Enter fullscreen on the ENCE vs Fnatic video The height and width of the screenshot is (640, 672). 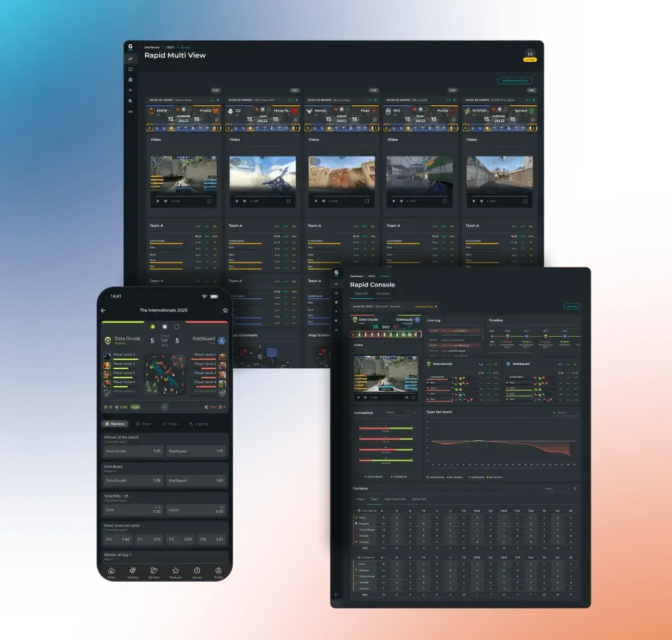209,201
